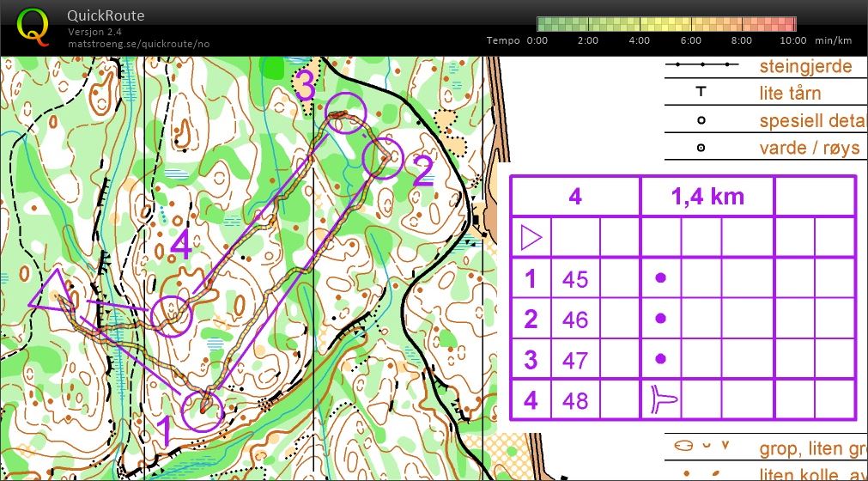Click the small tower T legend symbol
868x481 pixels.
[701, 91]
